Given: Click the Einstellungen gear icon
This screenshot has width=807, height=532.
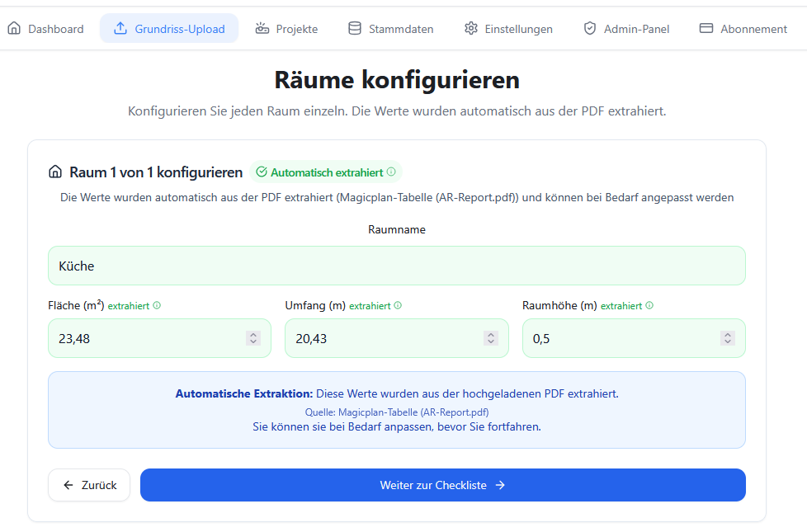Looking at the screenshot, I should [x=471, y=29].
